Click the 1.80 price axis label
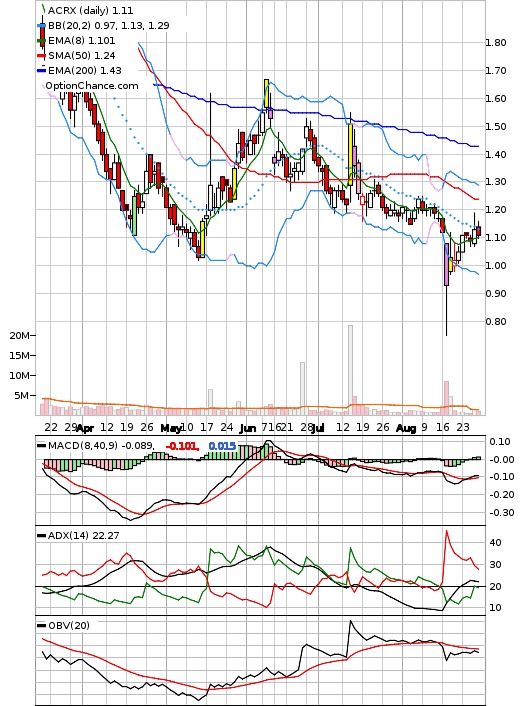526x706 pixels. [x=496, y=43]
